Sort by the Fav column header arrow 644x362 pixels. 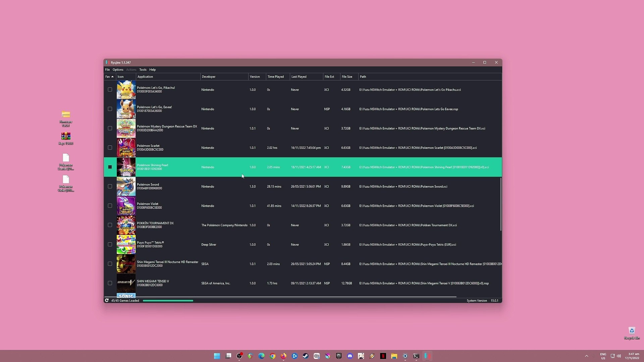pyautogui.click(x=112, y=77)
